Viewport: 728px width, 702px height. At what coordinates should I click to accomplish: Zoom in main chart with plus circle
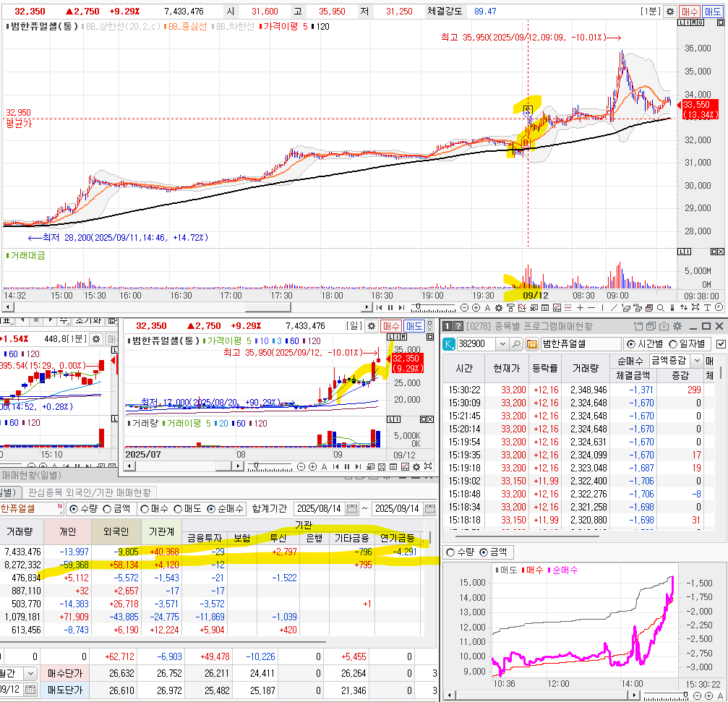476,307
